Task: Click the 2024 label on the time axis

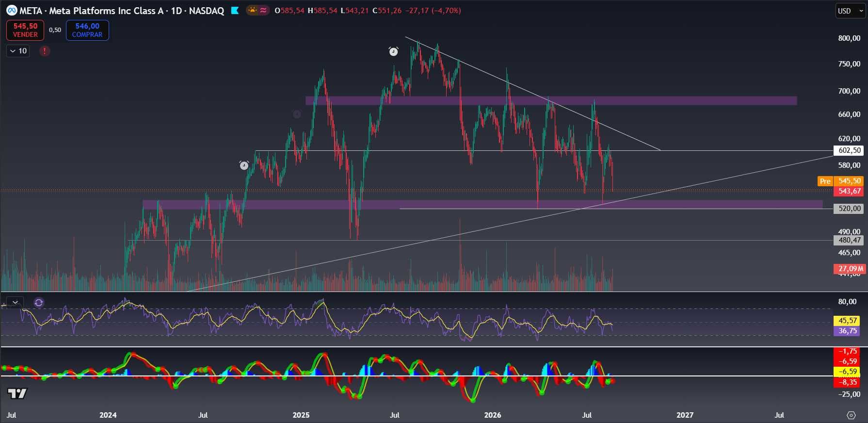Action: pyautogui.click(x=108, y=415)
